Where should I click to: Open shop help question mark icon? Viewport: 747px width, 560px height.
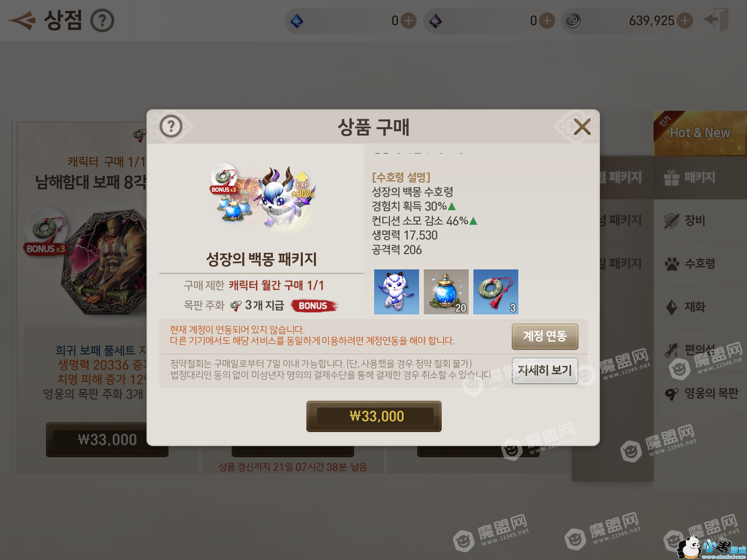click(102, 21)
